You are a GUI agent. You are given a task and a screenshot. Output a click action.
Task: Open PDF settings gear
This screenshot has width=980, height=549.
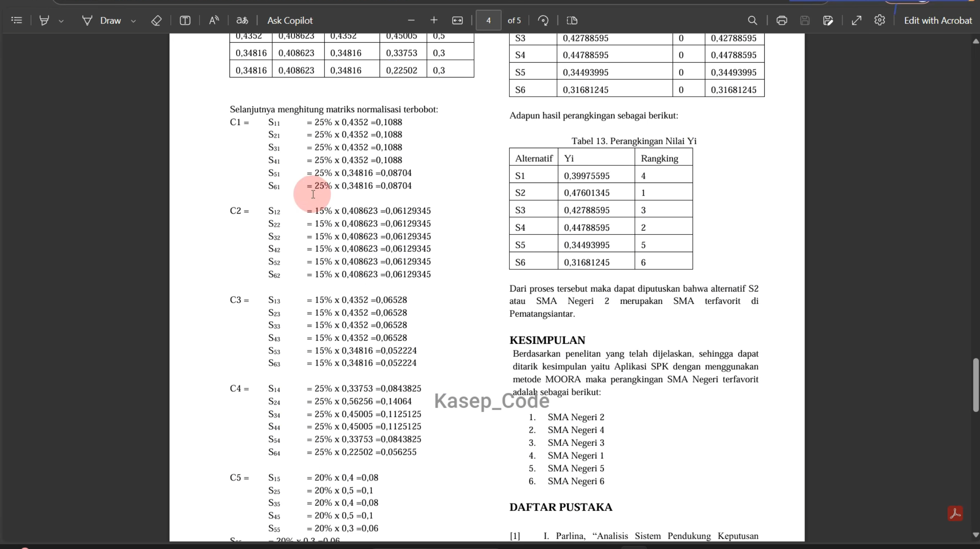tap(879, 20)
